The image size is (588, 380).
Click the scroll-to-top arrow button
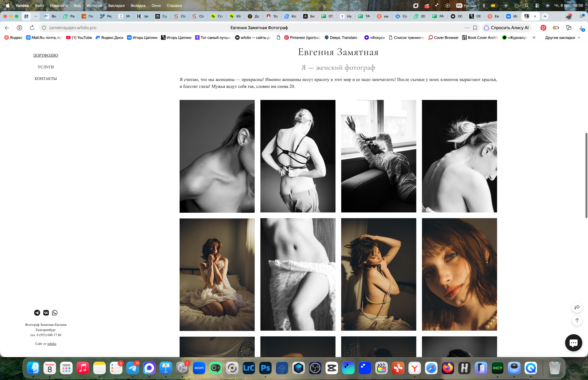(577, 320)
